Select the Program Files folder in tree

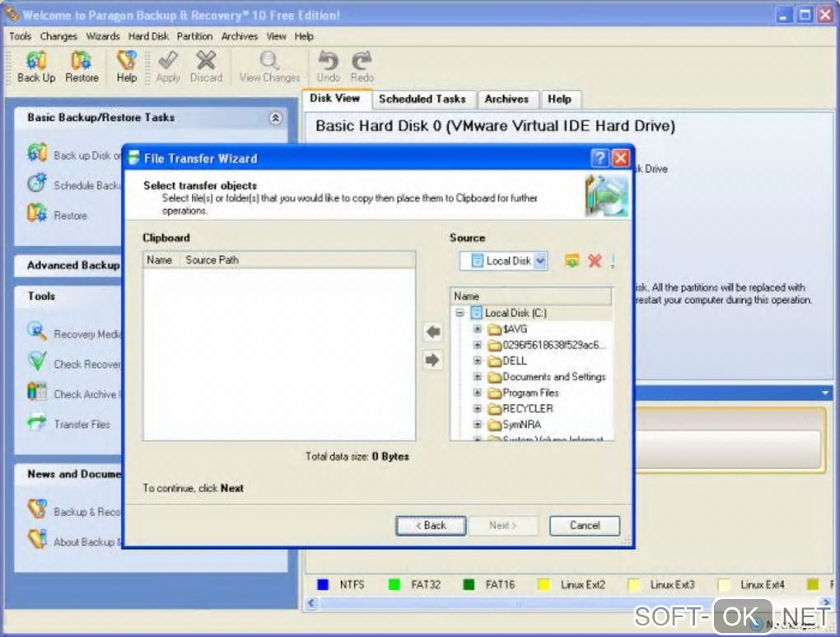tap(530, 393)
